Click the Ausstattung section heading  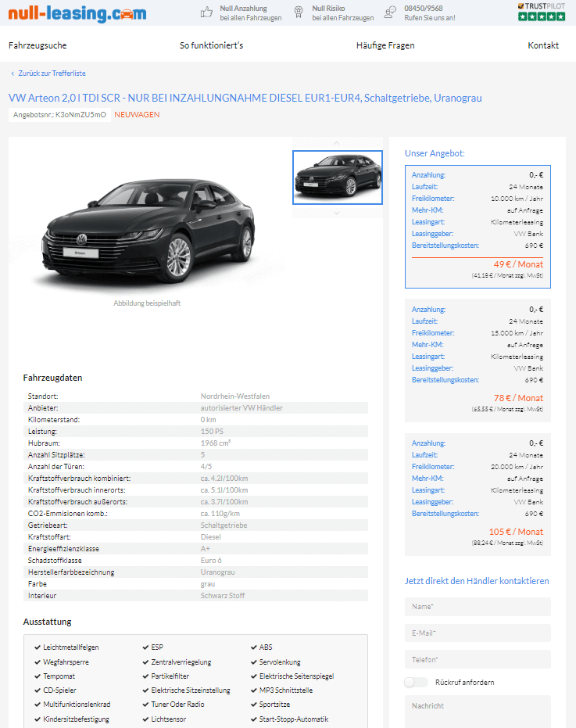(48, 622)
